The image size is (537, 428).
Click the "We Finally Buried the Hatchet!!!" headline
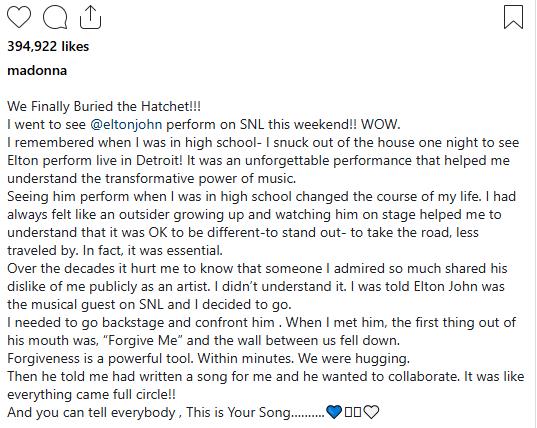click(104, 106)
